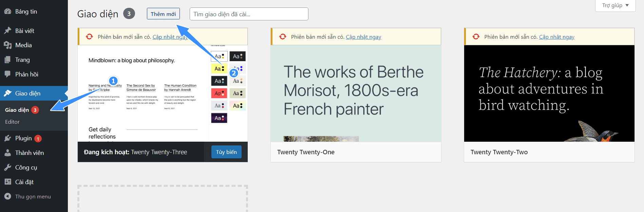644x212 pixels.
Task: Collapse sidebar with Thu gọn menu
Action: click(34, 196)
